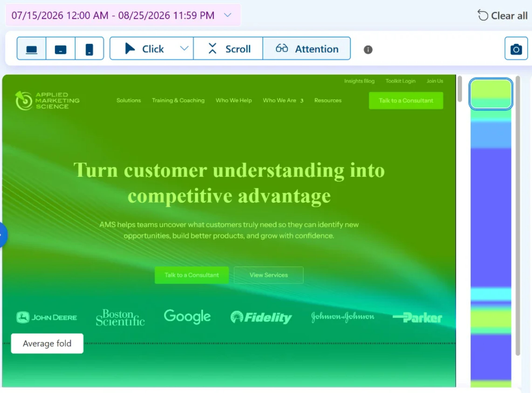Take a screenshot with camera icon
The image size is (532, 393).
pos(516,48)
